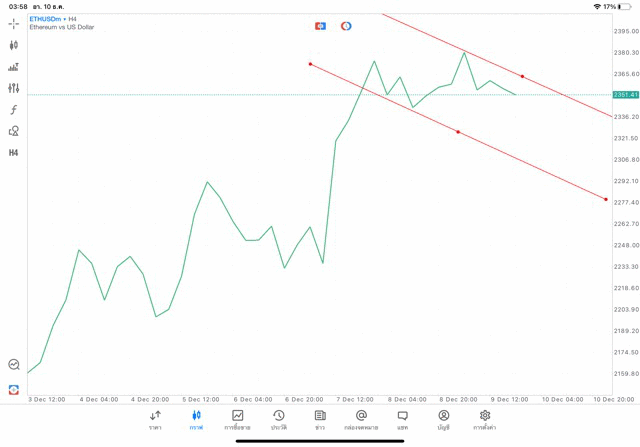Open the ประวัติ (History) tab

click(279, 420)
